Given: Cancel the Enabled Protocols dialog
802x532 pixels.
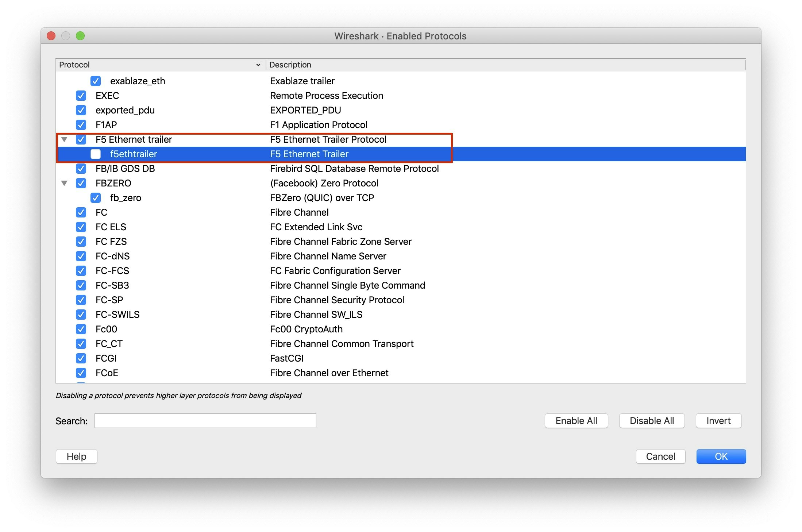Looking at the screenshot, I should [660, 456].
